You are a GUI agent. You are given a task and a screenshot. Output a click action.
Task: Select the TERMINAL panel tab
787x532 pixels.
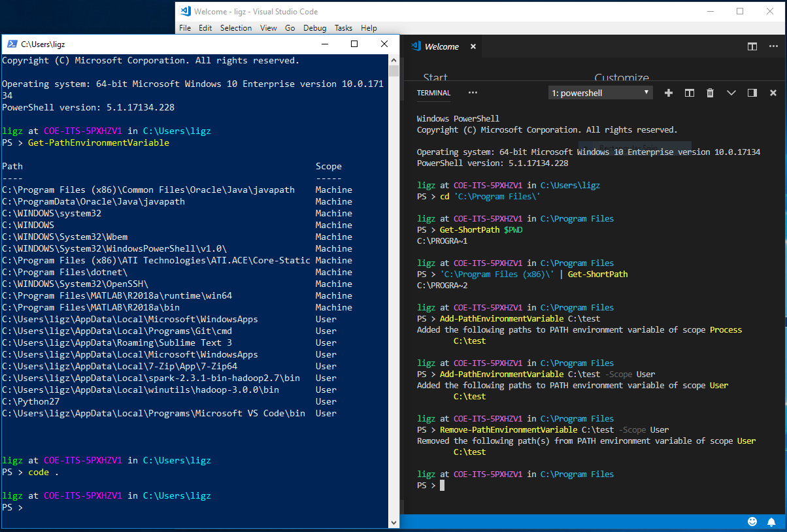[x=434, y=93]
